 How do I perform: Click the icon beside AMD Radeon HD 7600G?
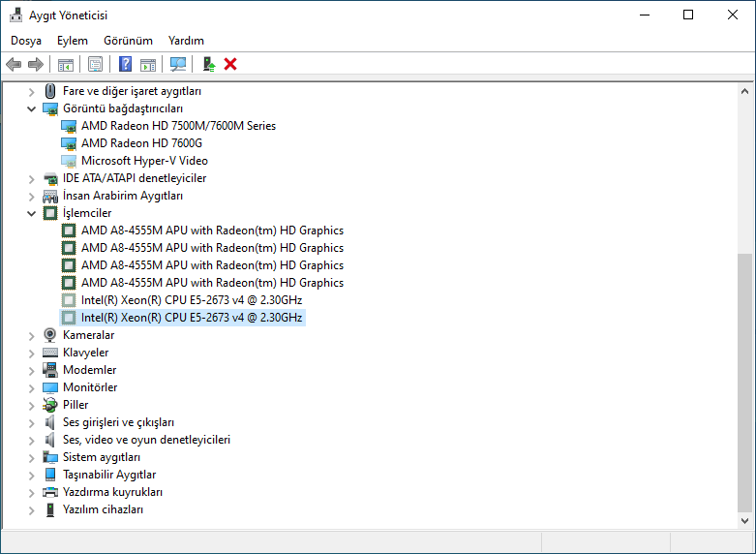69,143
